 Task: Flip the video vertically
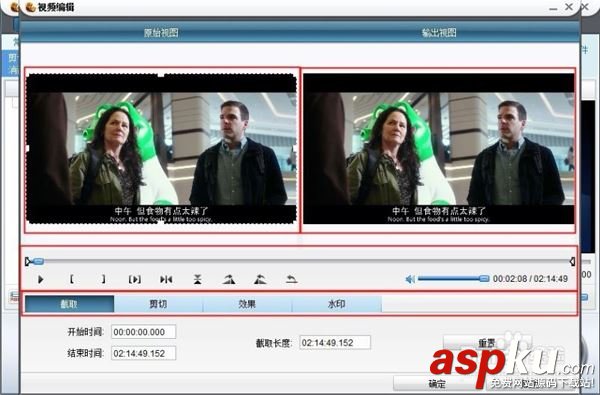[x=197, y=279]
